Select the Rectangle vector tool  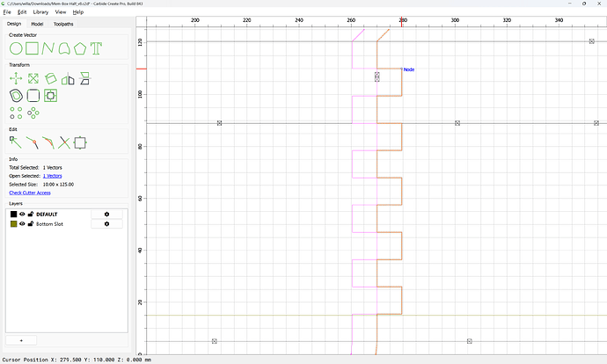click(33, 48)
